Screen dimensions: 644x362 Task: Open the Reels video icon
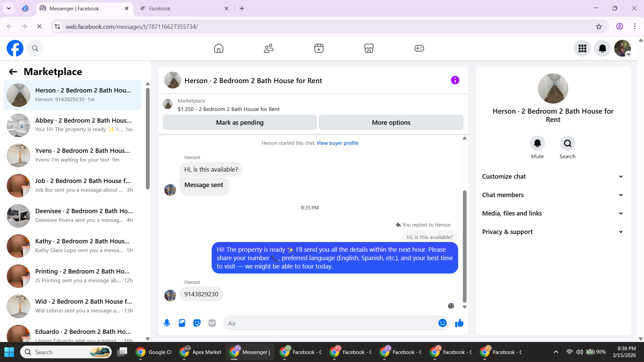point(319,48)
